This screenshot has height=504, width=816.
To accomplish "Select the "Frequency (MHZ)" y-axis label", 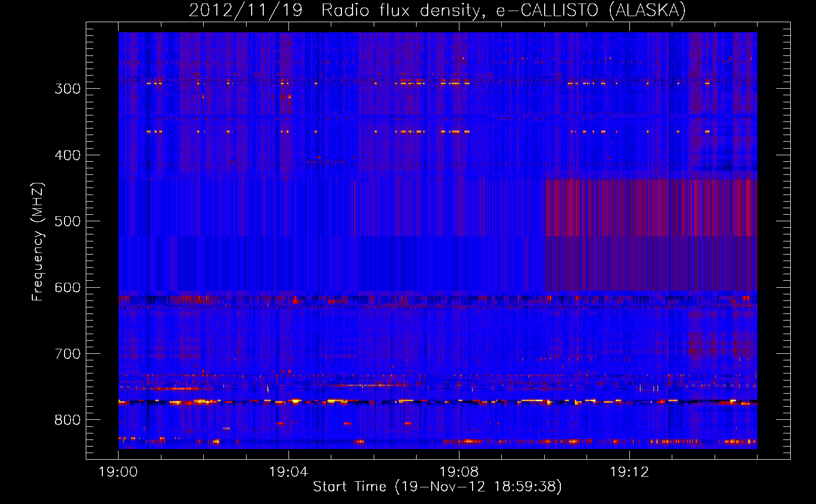I will tap(38, 241).
